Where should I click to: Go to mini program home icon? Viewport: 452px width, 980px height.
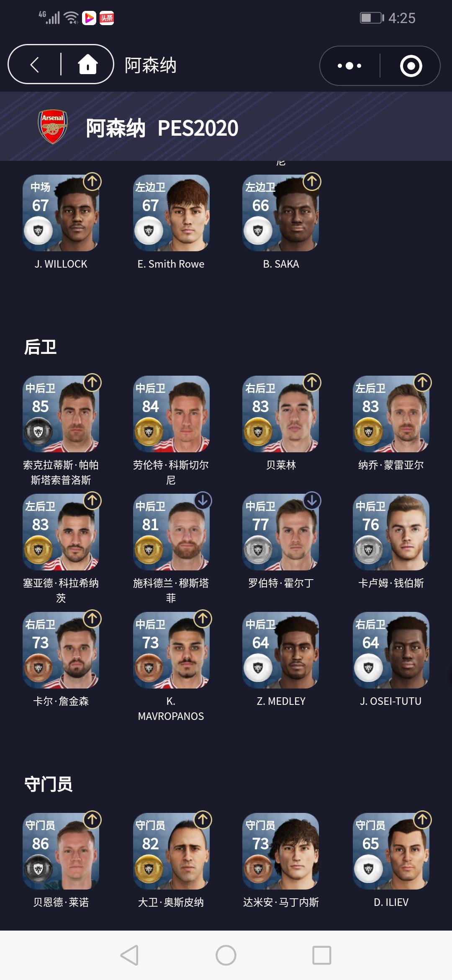tap(88, 64)
